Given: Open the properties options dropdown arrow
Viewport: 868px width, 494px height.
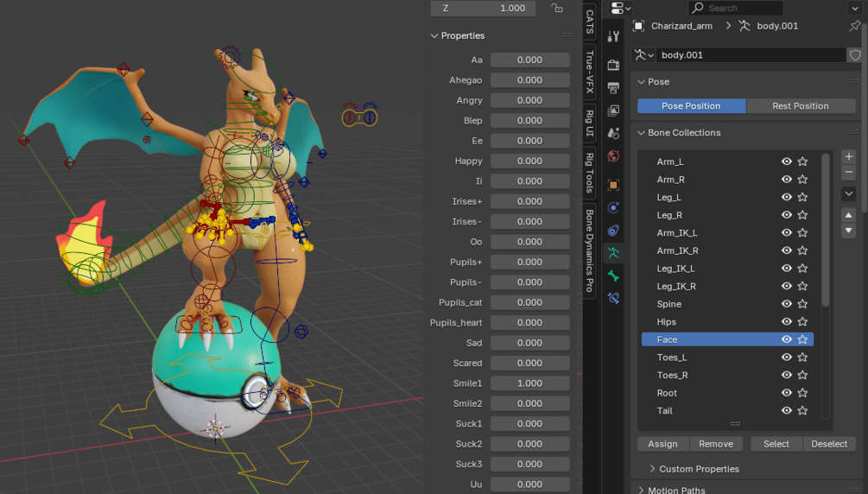Looking at the screenshot, I should click(855, 8).
